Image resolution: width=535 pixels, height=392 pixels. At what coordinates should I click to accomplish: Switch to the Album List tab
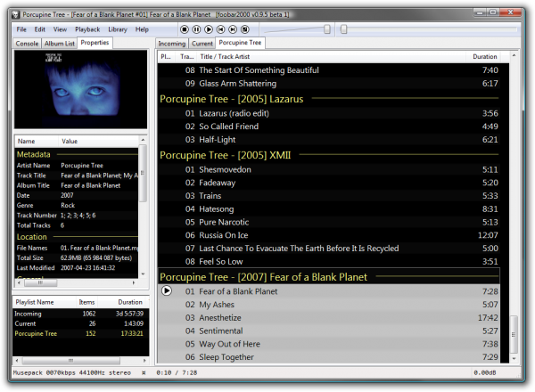click(59, 43)
